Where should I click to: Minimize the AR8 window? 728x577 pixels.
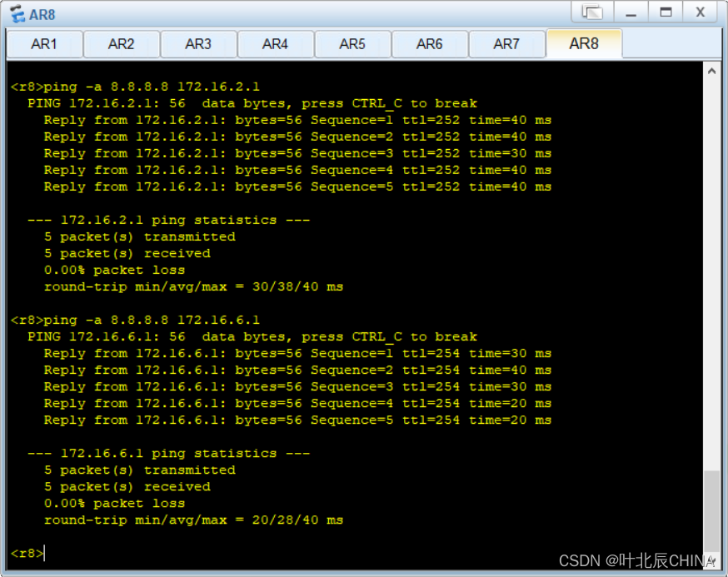[631, 12]
